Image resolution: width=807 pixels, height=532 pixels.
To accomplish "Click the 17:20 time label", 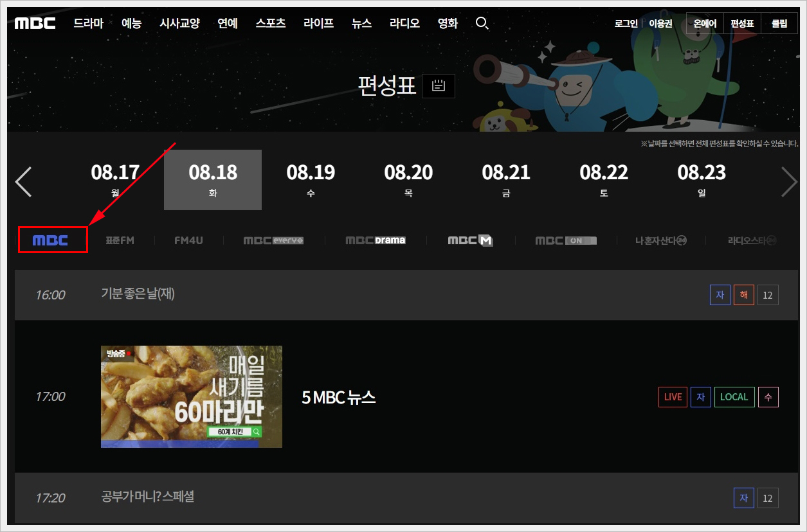I will pyautogui.click(x=50, y=498).
